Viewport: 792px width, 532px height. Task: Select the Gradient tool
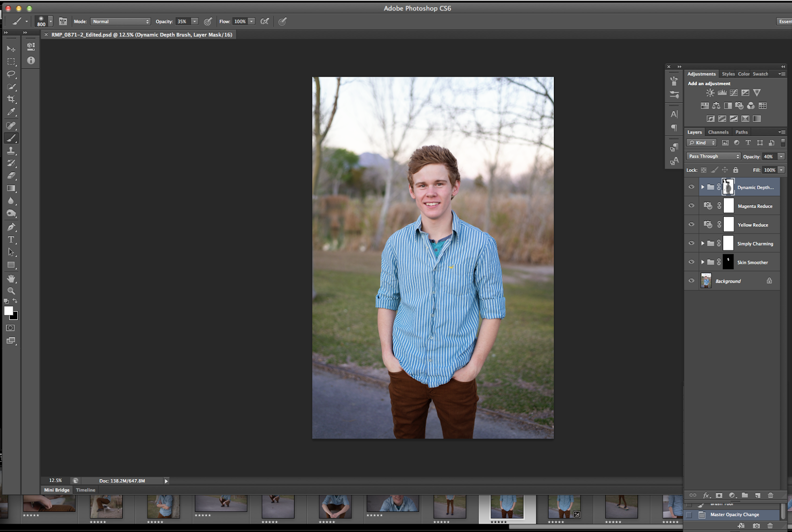[x=11, y=189]
